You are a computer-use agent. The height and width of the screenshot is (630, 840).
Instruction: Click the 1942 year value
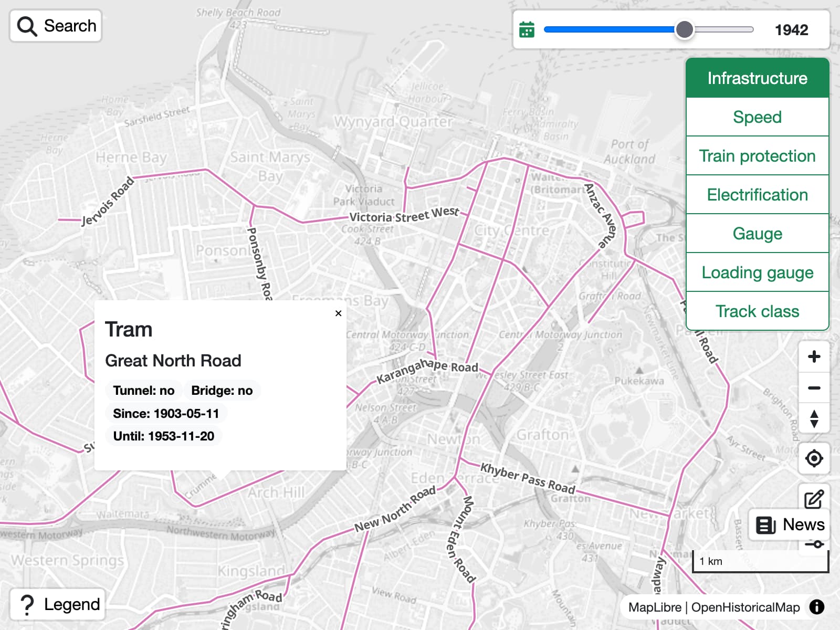click(x=792, y=30)
